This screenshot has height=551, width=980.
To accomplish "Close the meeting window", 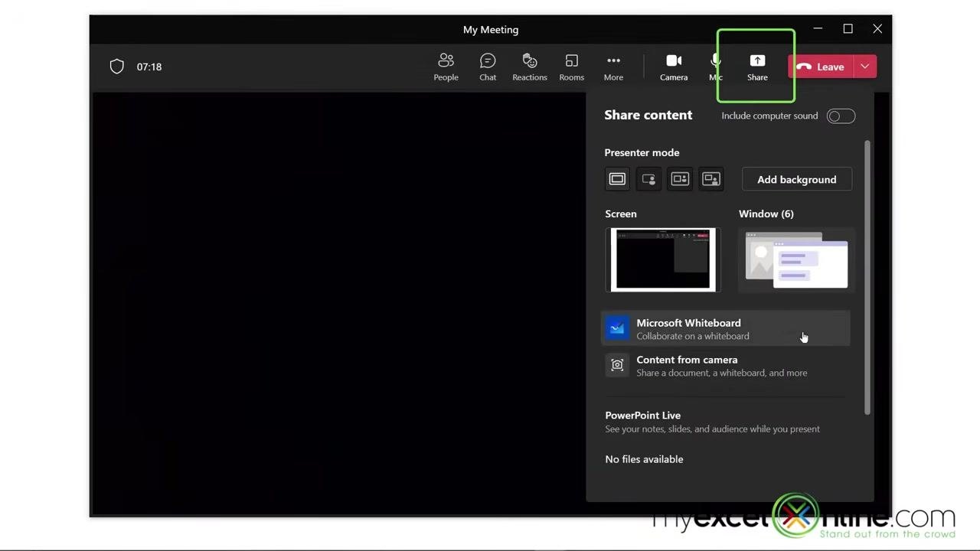I will pyautogui.click(x=877, y=29).
